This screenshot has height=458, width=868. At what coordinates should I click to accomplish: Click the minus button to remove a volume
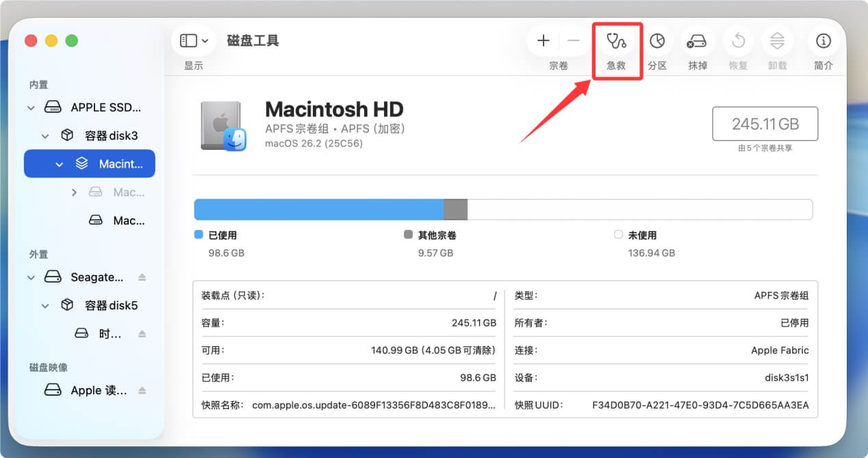coord(573,40)
